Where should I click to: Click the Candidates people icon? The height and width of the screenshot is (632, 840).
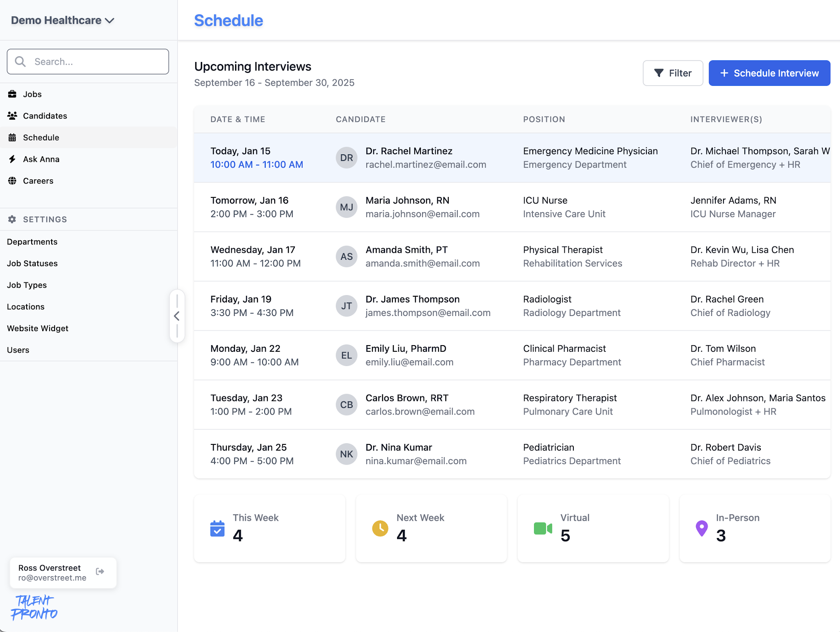point(12,116)
